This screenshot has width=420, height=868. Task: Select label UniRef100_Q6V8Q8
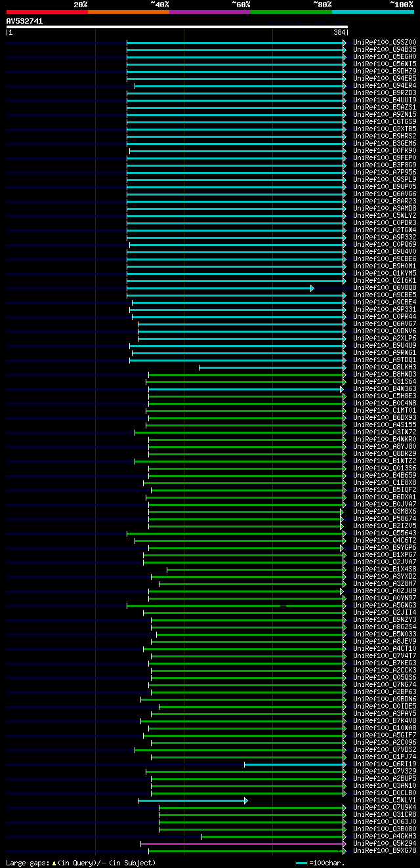[x=385, y=288]
